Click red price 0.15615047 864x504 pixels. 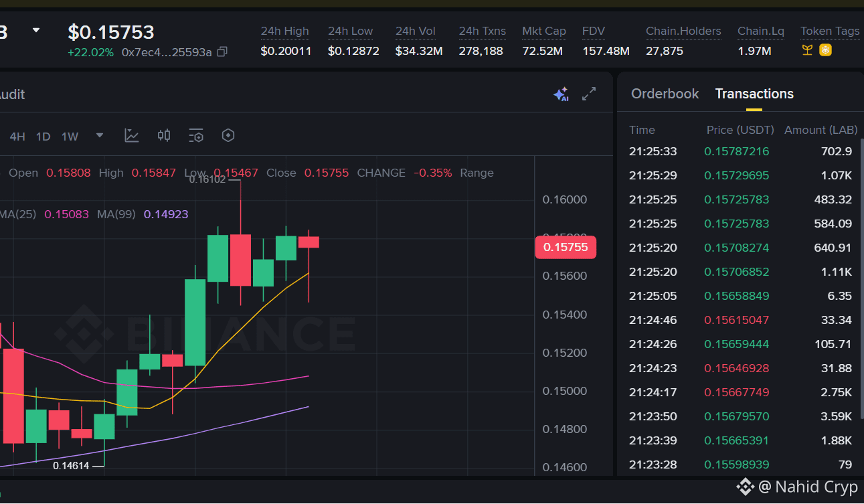pyautogui.click(x=736, y=320)
